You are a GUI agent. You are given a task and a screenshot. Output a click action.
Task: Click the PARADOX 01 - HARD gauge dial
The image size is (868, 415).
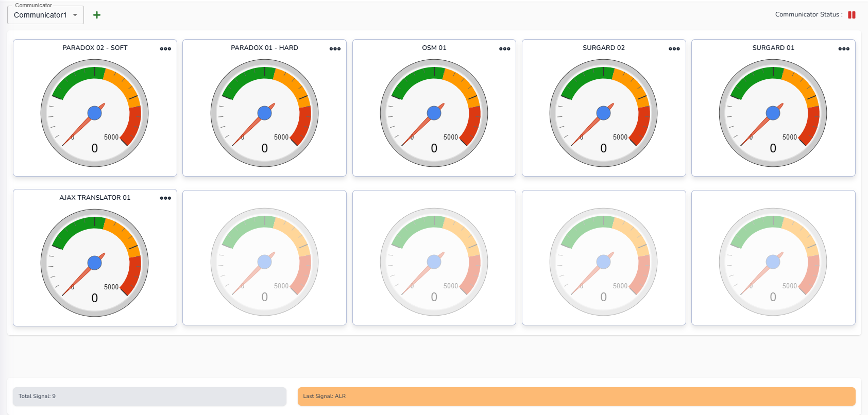coord(264,113)
